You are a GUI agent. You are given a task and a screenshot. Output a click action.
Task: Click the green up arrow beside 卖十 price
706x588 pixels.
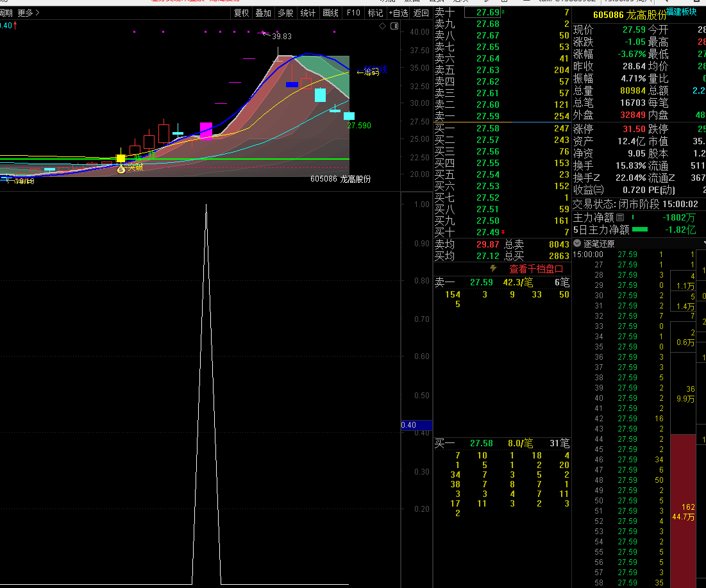pos(503,12)
